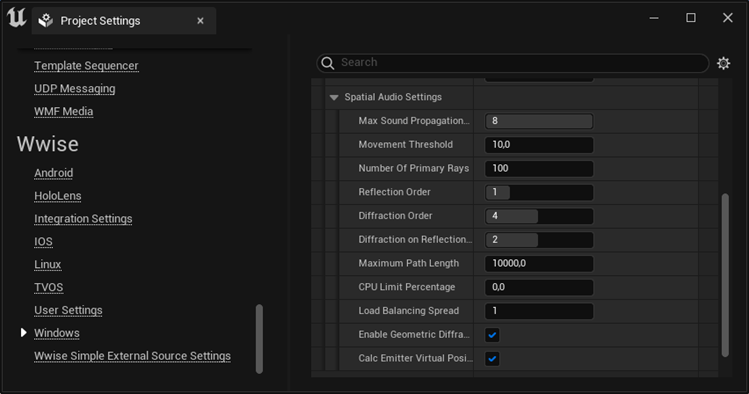
Task: Close the Project Settings tab
Action: click(x=200, y=21)
